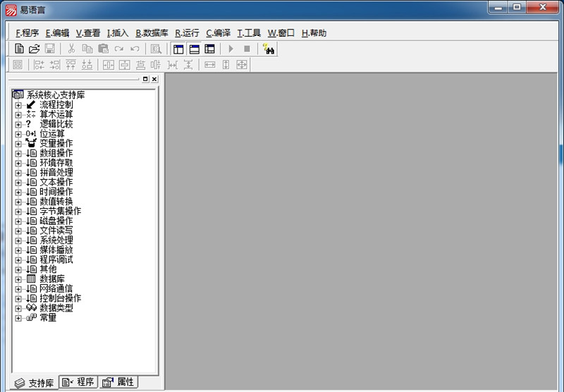Expand the 数据库 tree node

coord(18,279)
